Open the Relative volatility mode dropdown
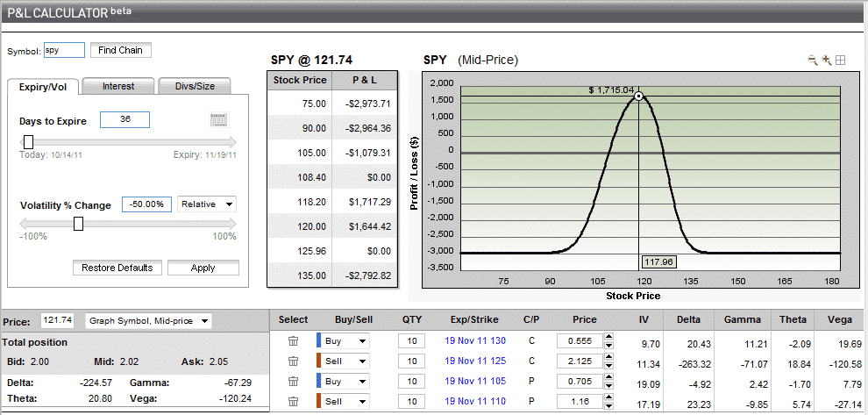Screen dimensions: 868x415 (207, 204)
